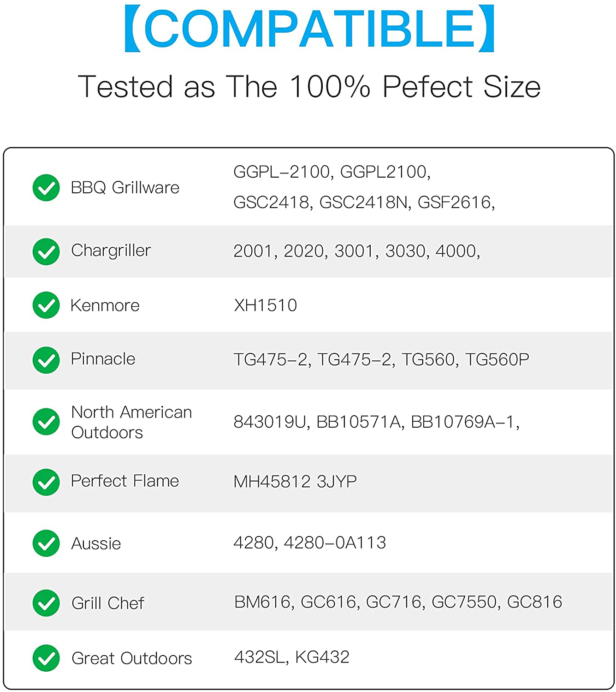Click the COMPATIBLE heading text
The height and width of the screenshot is (692, 616).
coord(309,28)
